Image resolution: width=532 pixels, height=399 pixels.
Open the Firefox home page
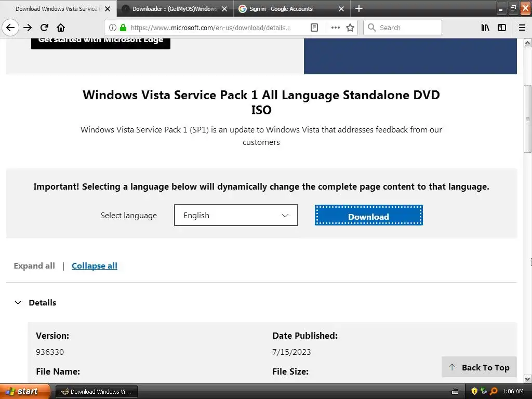[61, 28]
